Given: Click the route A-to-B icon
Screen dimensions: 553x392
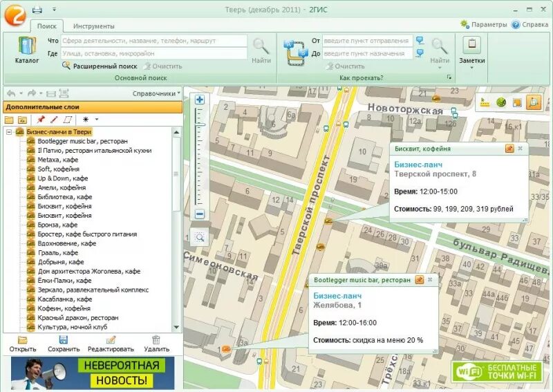Looking at the screenshot, I should pyautogui.click(x=295, y=53).
